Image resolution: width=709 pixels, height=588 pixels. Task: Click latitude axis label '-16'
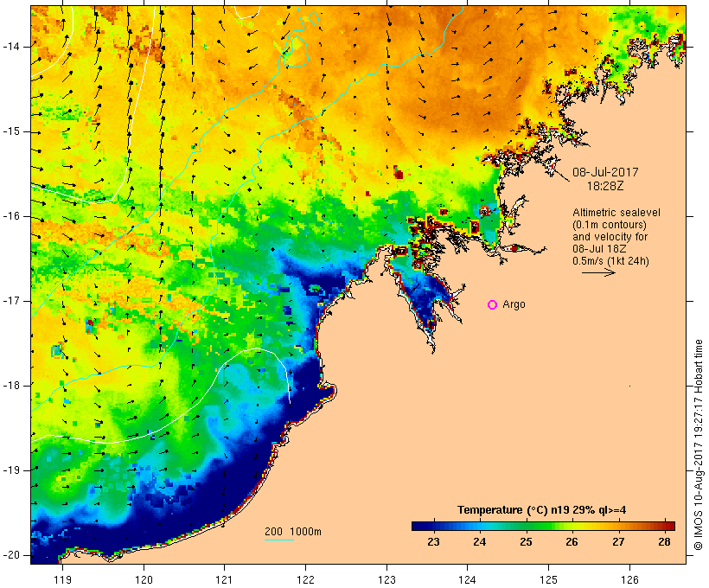coord(11,216)
